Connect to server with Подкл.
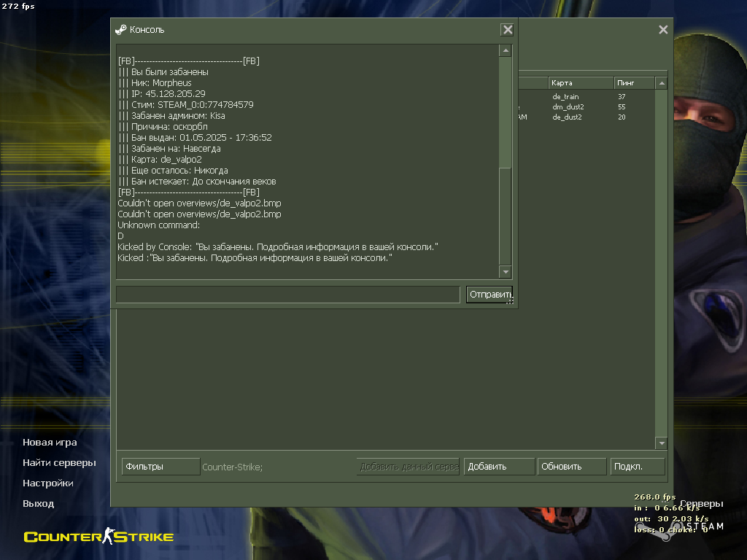Viewport: 747px width, 560px height. (637, 466)
